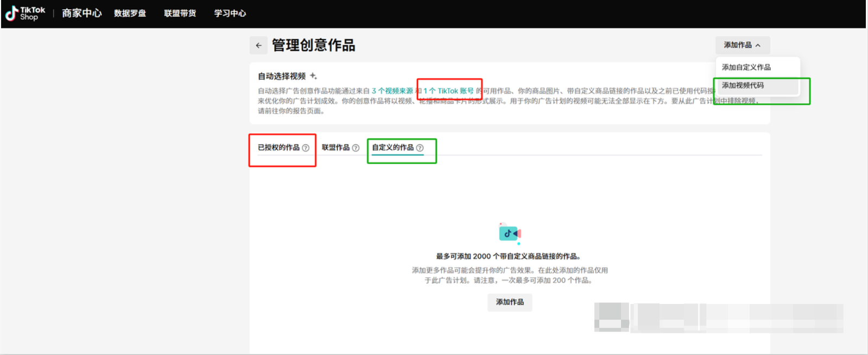
Task: Open 商家中心 in top navigation
Action: pos(81,13)
